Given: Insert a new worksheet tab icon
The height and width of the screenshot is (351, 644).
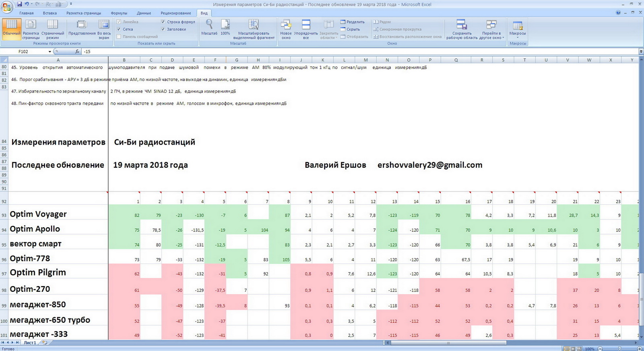Looking at the screenshot, I should [x=45, y=343].
